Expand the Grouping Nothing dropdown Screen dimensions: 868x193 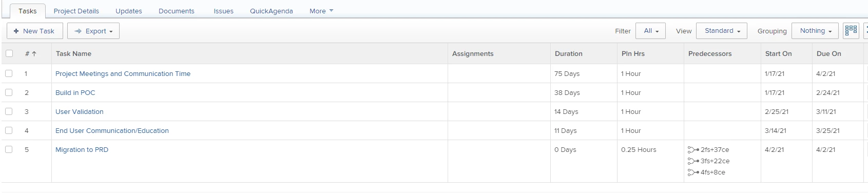(815, 31)
